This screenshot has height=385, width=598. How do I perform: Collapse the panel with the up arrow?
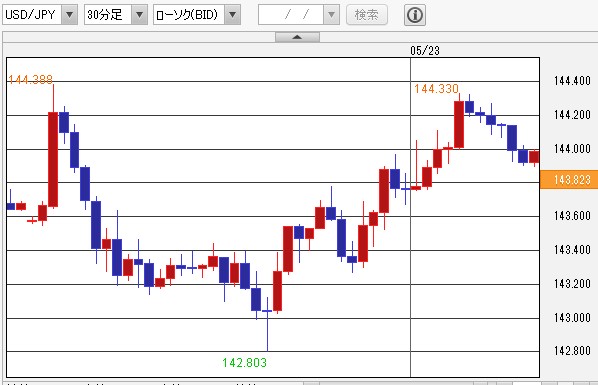tap(297, 37)
